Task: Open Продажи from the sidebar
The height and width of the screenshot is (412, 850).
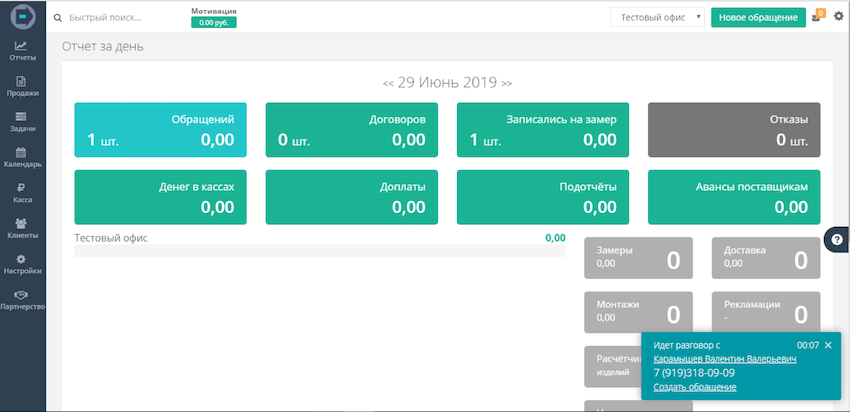Action: (x=22, y=86)
